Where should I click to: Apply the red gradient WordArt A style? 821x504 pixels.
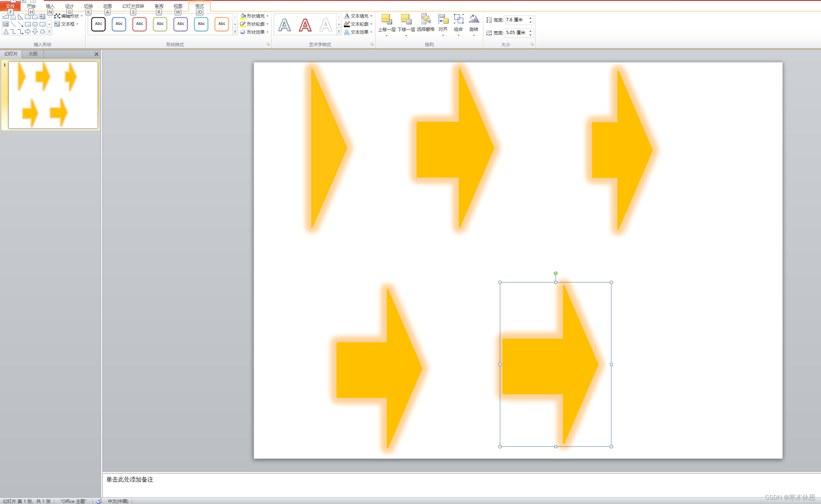[x=305, y=25]
